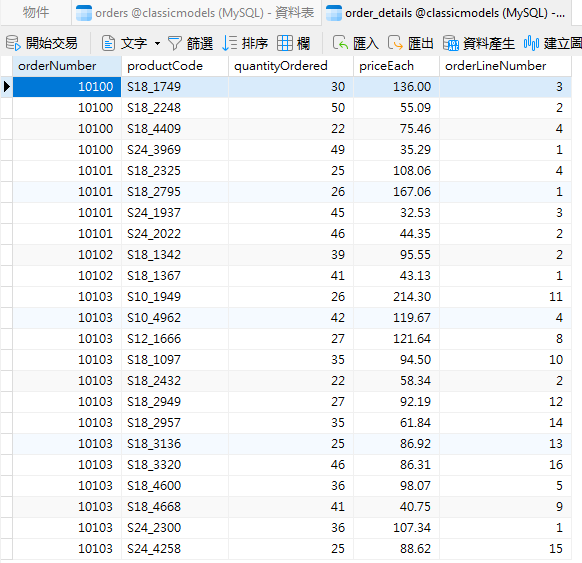This screenshot has height=563, width=582.
Task: Select the S18_4409 cell
Action: pyautogui.click(x=175, y=129)
